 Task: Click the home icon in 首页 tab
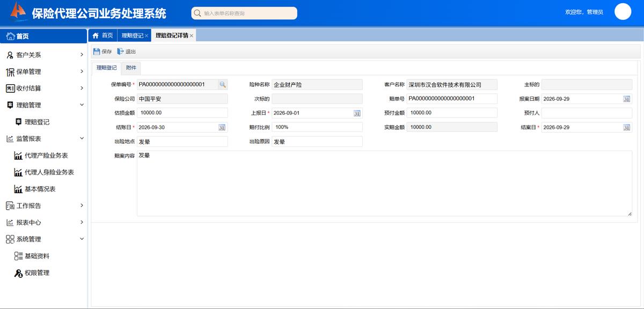click(96, 35)
